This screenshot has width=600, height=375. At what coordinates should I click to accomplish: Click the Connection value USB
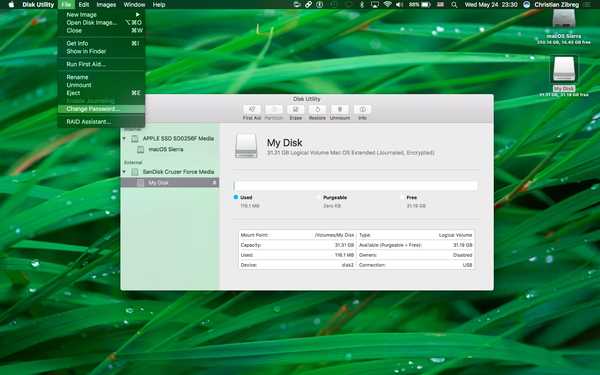pyautogui.click(x=467, y=265)
